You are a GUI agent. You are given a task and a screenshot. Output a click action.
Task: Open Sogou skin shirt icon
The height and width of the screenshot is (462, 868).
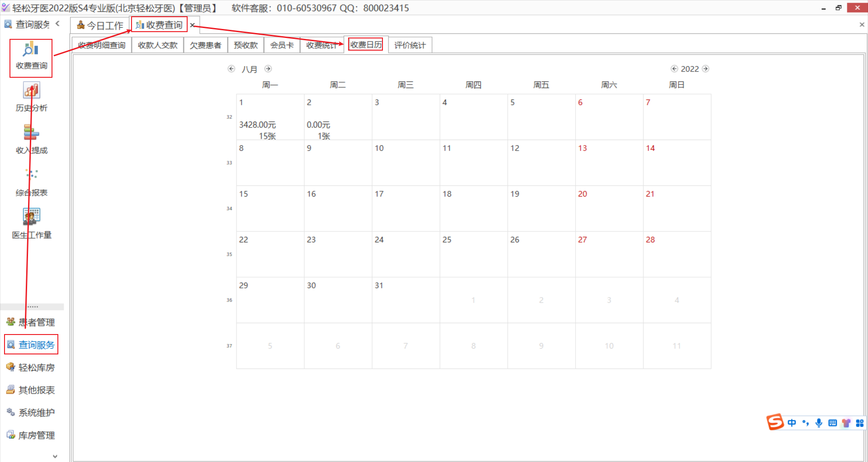point(846,423)
